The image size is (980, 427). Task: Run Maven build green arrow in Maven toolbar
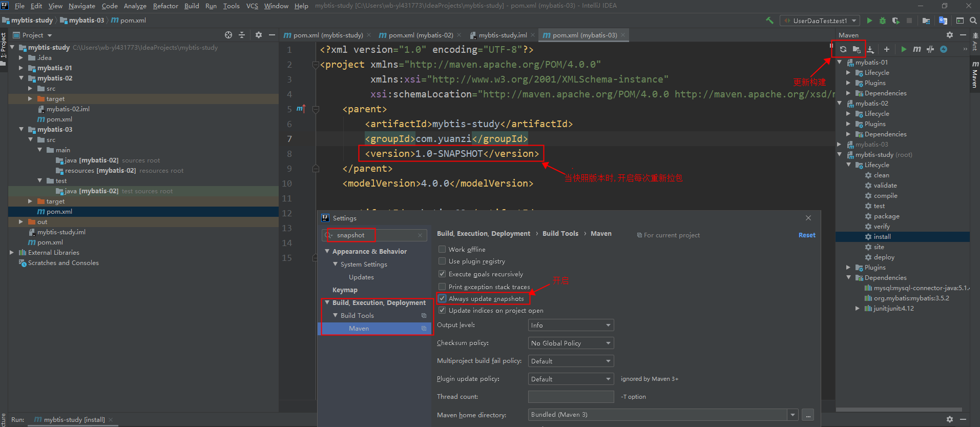(904, 49)
